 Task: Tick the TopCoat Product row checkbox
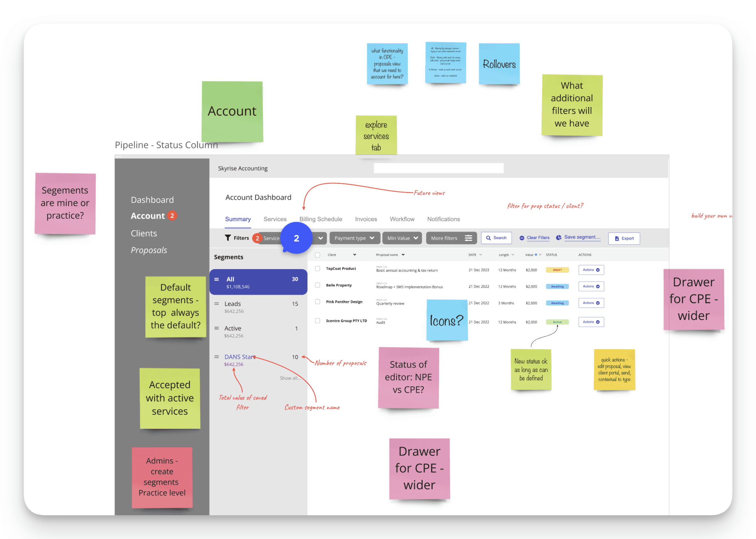[x=318, y=268]
